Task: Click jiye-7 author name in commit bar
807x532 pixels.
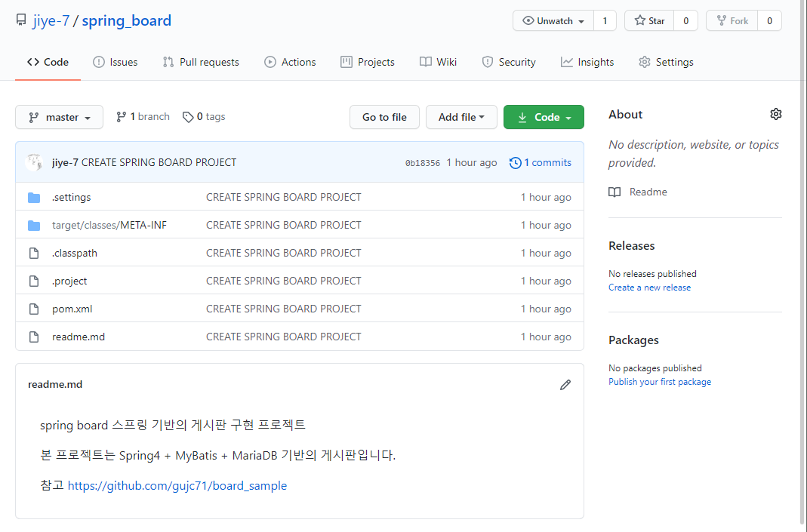Action: tap(65, 162)
